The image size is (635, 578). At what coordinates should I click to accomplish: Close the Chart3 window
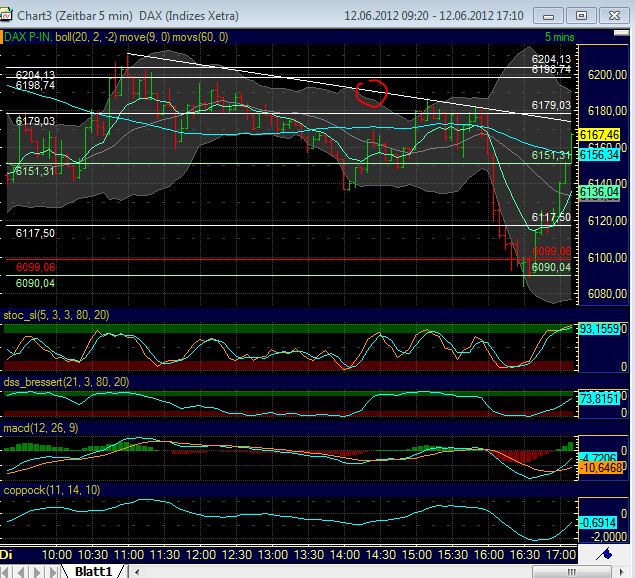pos(614,16)
